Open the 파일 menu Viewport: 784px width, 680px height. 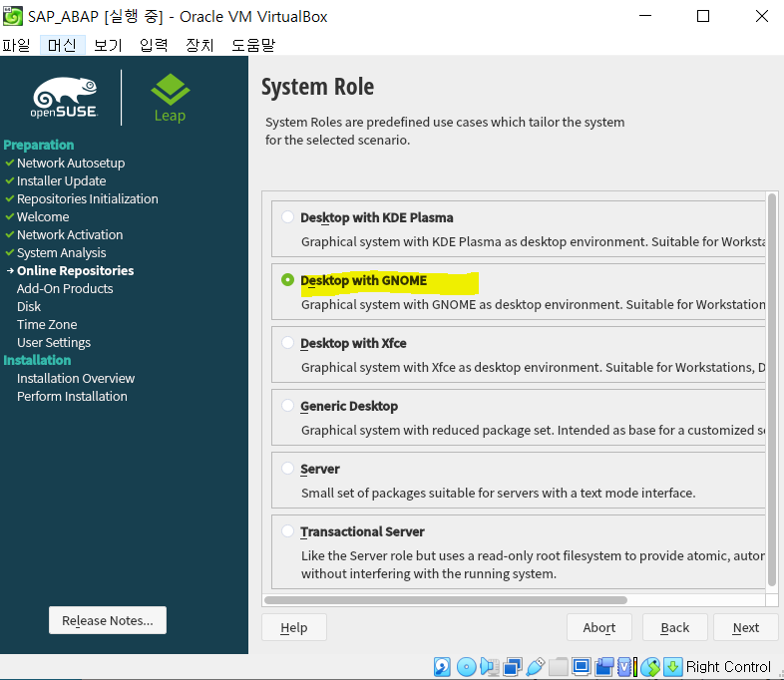tap(17, 45)
